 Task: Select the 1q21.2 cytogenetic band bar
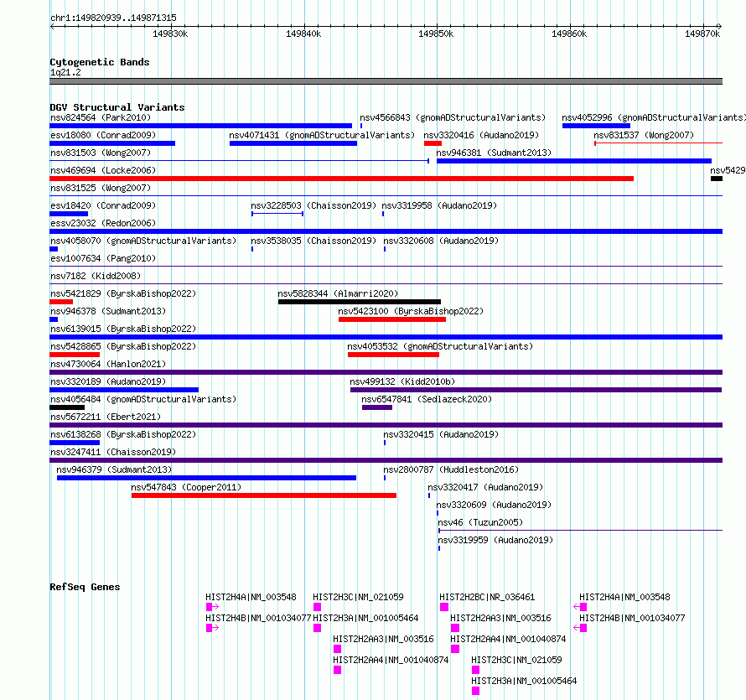(386, 81)
